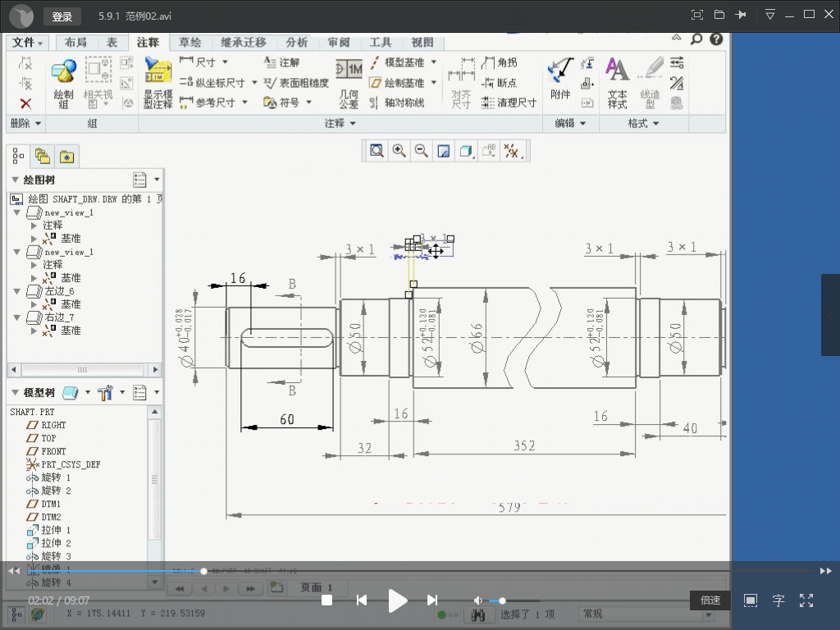Skip to previous video button

coord(362,600)
